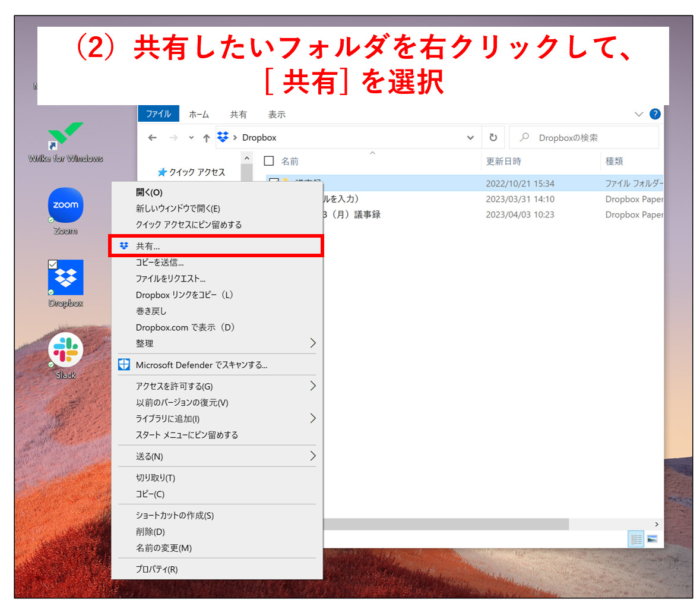This screenshot has height=606, width=700.
Task: Click the Explorer forward arrow
Action: (x=173, y=138)
